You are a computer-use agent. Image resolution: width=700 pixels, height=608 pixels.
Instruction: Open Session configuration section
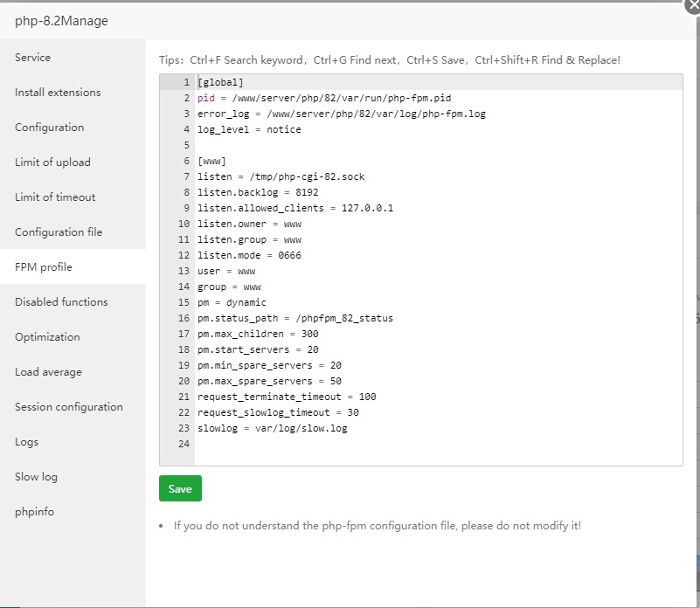coord(69,407)
